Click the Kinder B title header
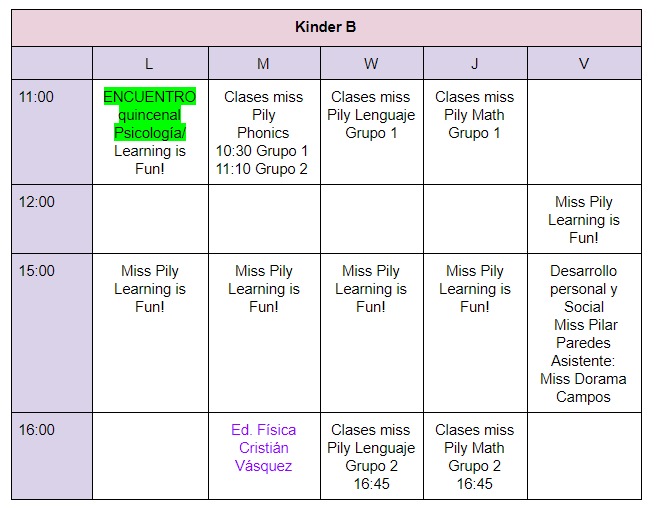 [x=326, y=28]
